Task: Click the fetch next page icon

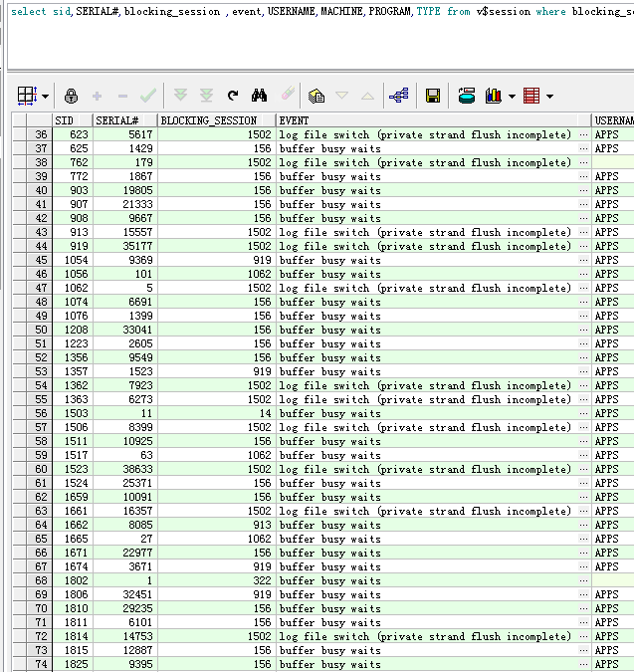Action: point(180,97)
